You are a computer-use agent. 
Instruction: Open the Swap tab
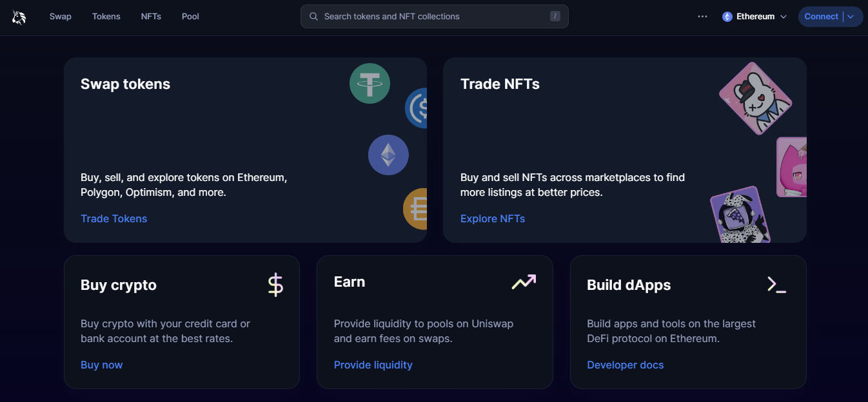point(61,17)
